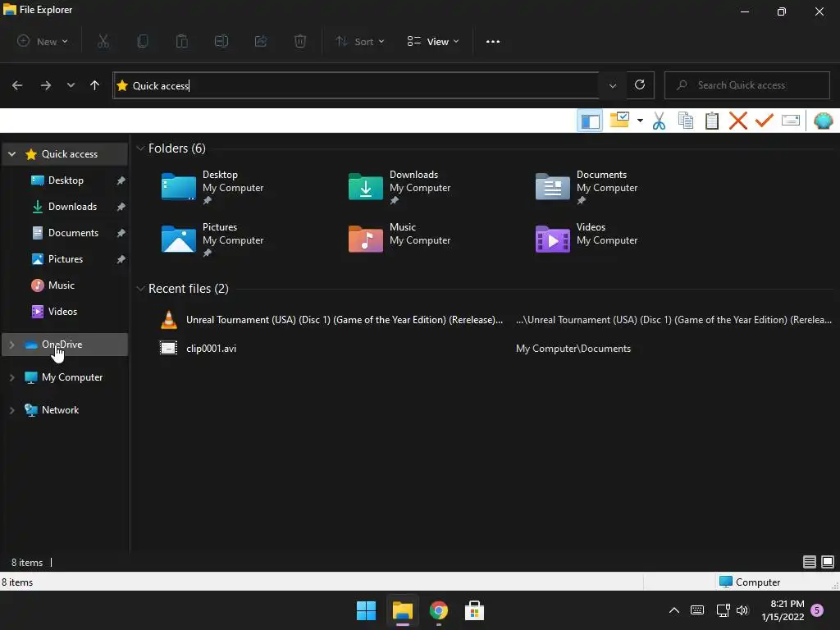Expand the My Computer tree node
This screenshot has width=840, height=630.
click(11, 377)
